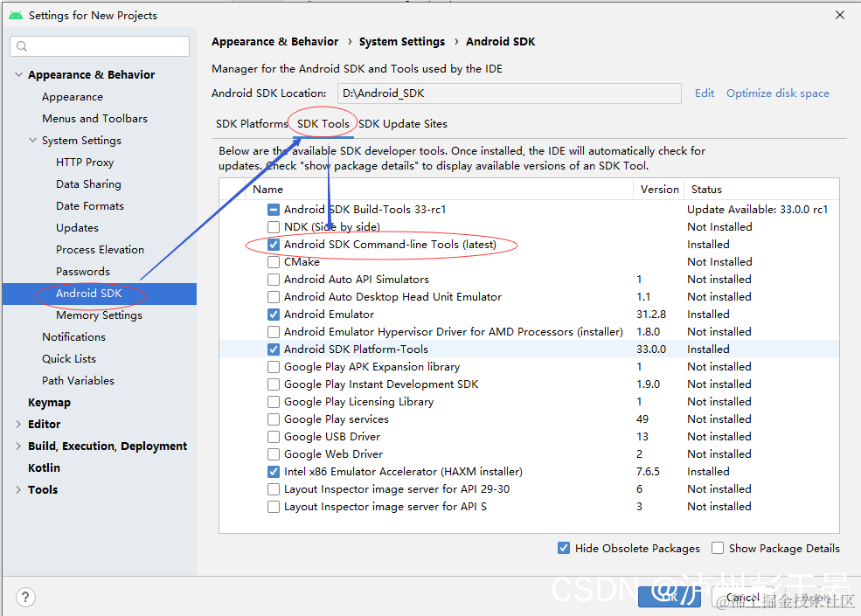The width and height of the screenshot is (861, 616).
Task: Collapse the System Settings tree node
Action: point(32,141)
